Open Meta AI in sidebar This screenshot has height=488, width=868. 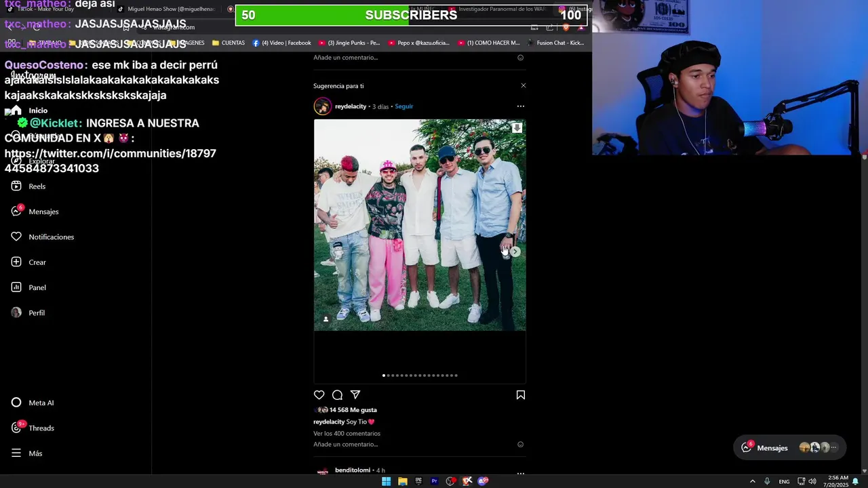33,403
